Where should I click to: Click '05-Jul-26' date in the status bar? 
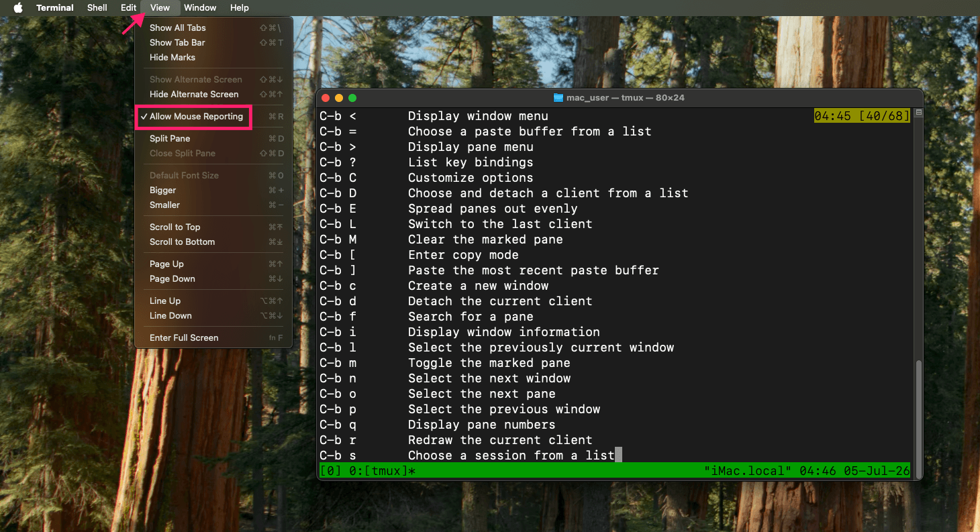click(x=877, y=471)
